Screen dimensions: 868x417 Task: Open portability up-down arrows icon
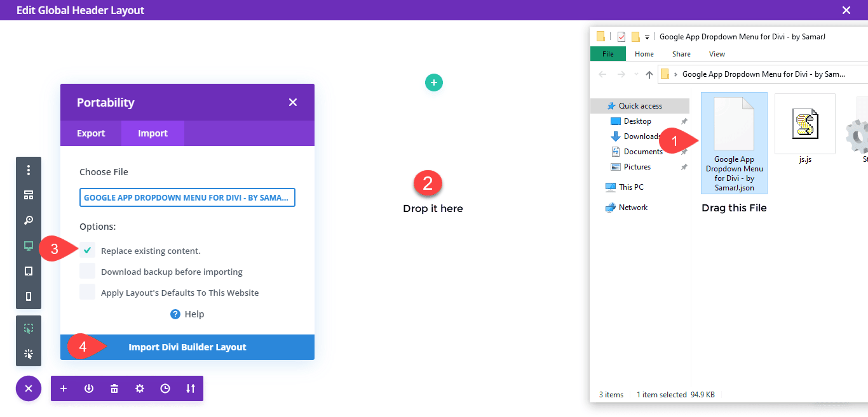coord(191,388)
